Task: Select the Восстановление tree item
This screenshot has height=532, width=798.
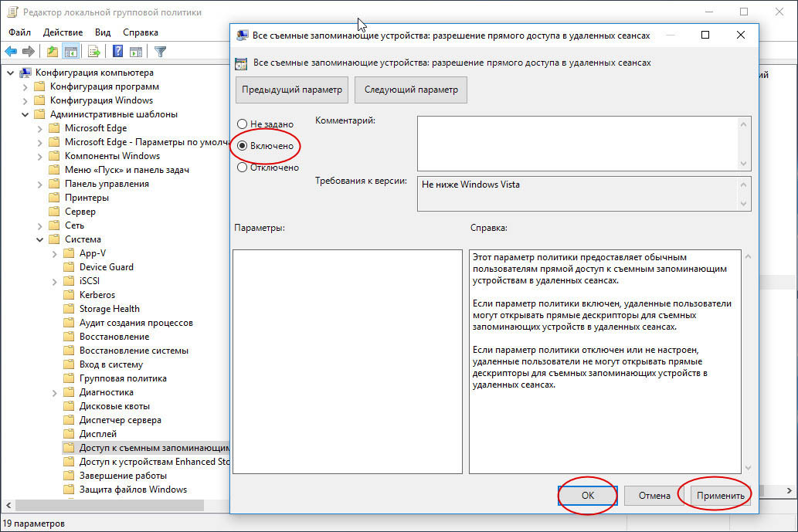Action: (114, 336)
